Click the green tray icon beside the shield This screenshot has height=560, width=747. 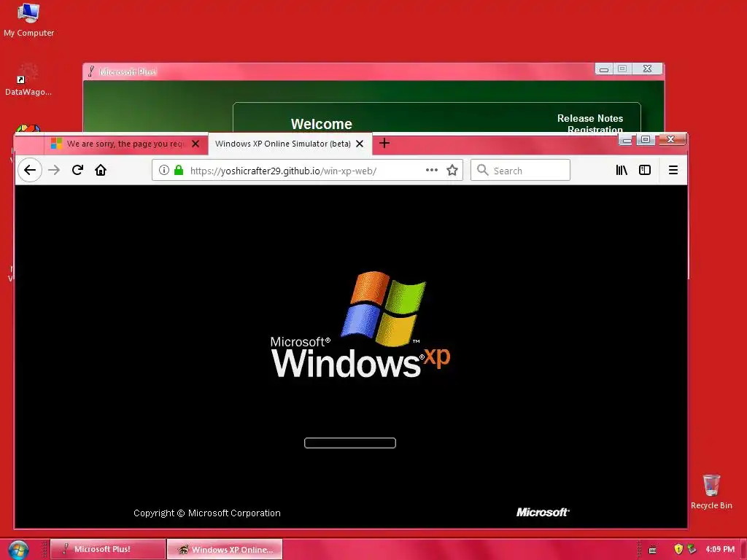click(692, 549)
